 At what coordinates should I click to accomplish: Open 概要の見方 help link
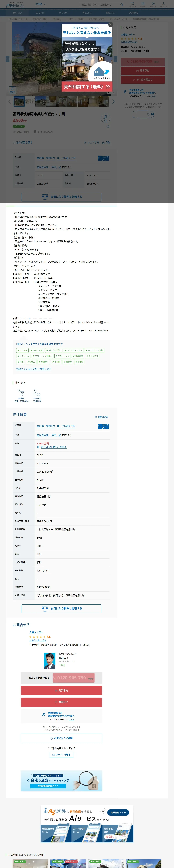point(101,417)
